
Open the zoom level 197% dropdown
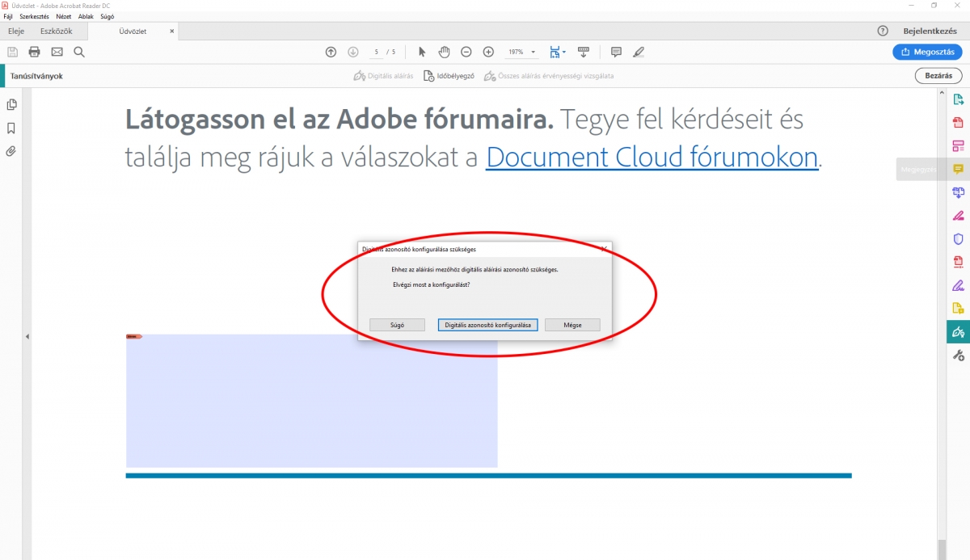521,52
